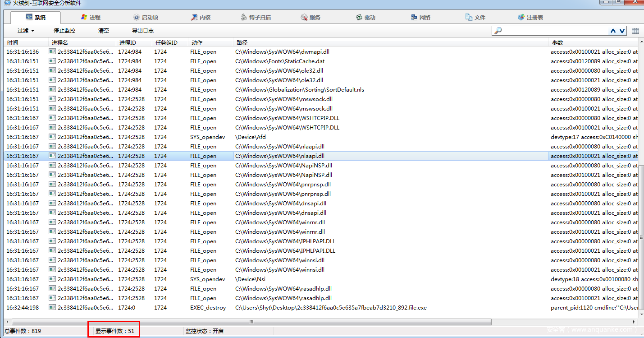Viewport: 644px width, 338px height.
Task: Select the path C:\Windows\SysWOW64\dwmapi.dll
Action: (282, 52)
